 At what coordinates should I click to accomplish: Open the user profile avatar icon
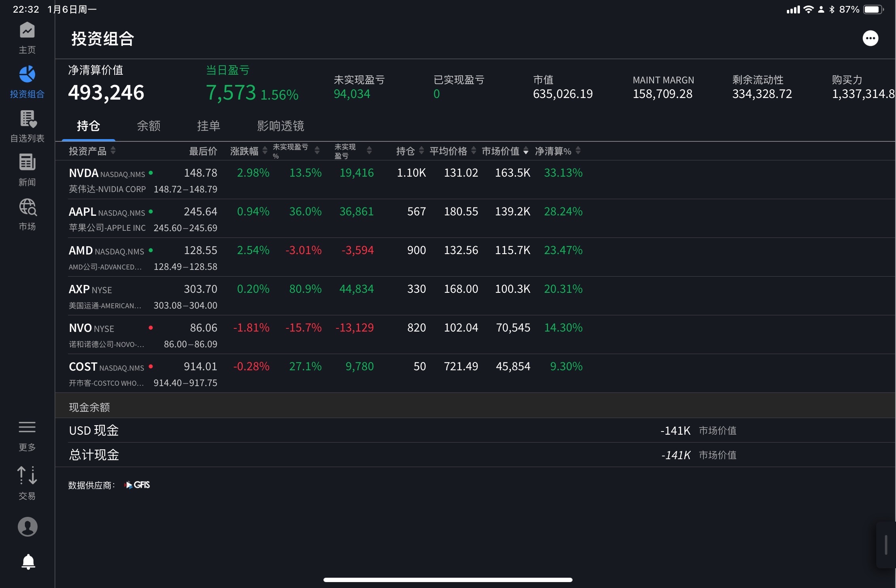click(x=27, y=526)
